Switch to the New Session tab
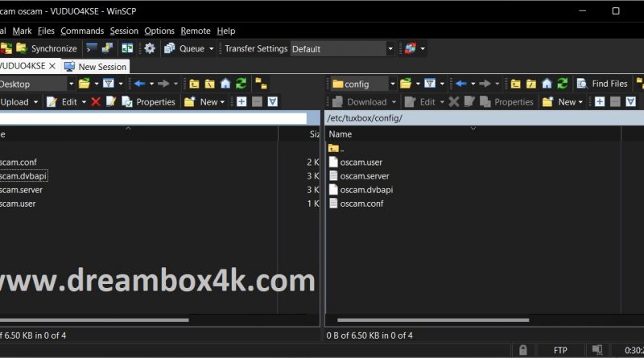The width and height of the screenshot is (644, 358). pos(95,67)
